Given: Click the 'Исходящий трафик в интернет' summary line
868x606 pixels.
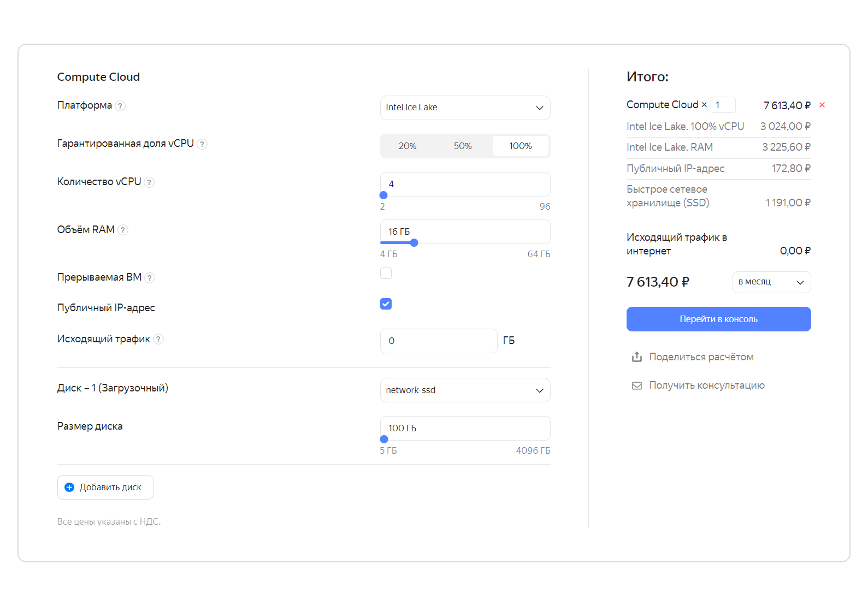Looking at the screenshot, I should pyautogui.click(x=677, y=244).
